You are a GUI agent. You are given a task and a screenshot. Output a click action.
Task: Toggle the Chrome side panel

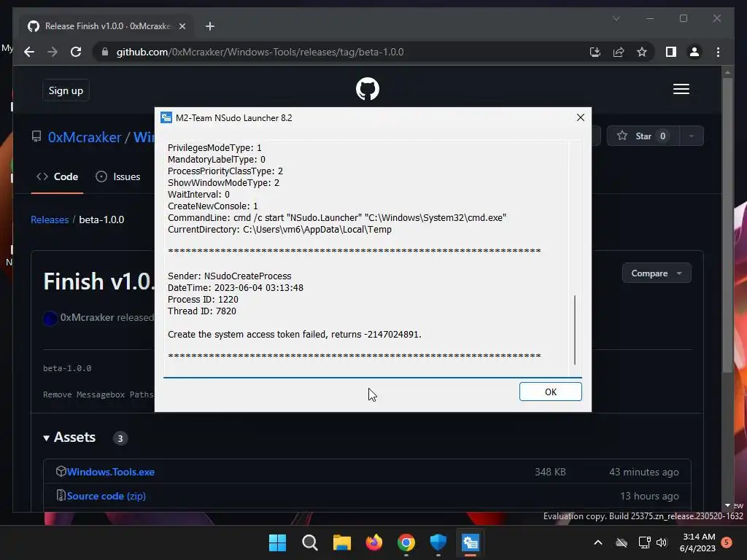pyautogui.click(x=671, y=52)
